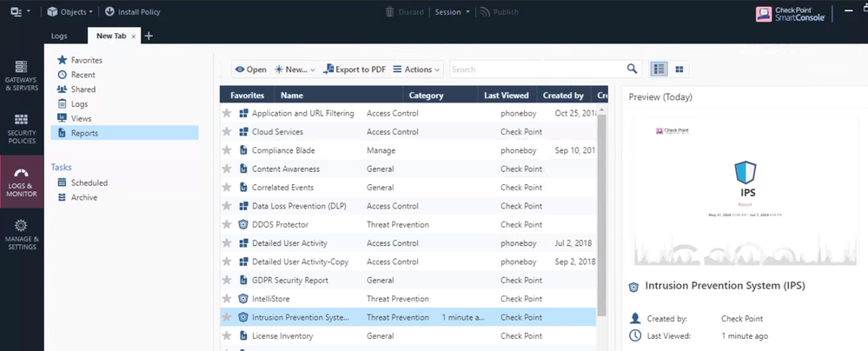Favorite the Compliance Blade report

[227, 150]
